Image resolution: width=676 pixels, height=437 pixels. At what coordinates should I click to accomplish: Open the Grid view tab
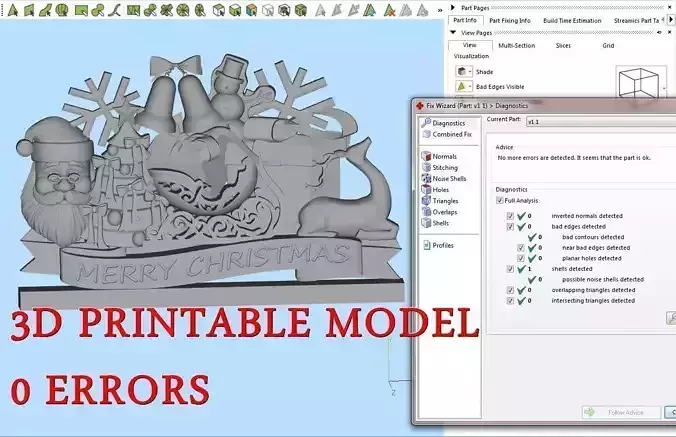(x=608, y=45)
